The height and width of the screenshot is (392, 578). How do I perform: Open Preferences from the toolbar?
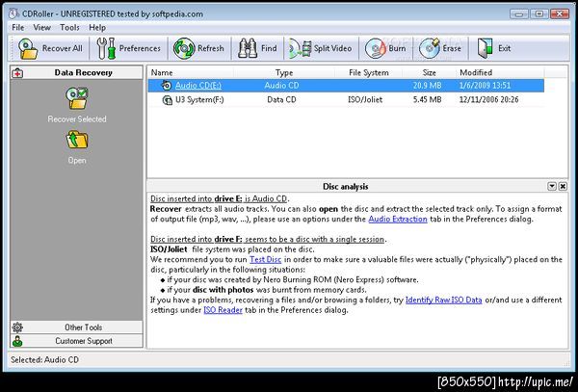[x=128, y=48]
